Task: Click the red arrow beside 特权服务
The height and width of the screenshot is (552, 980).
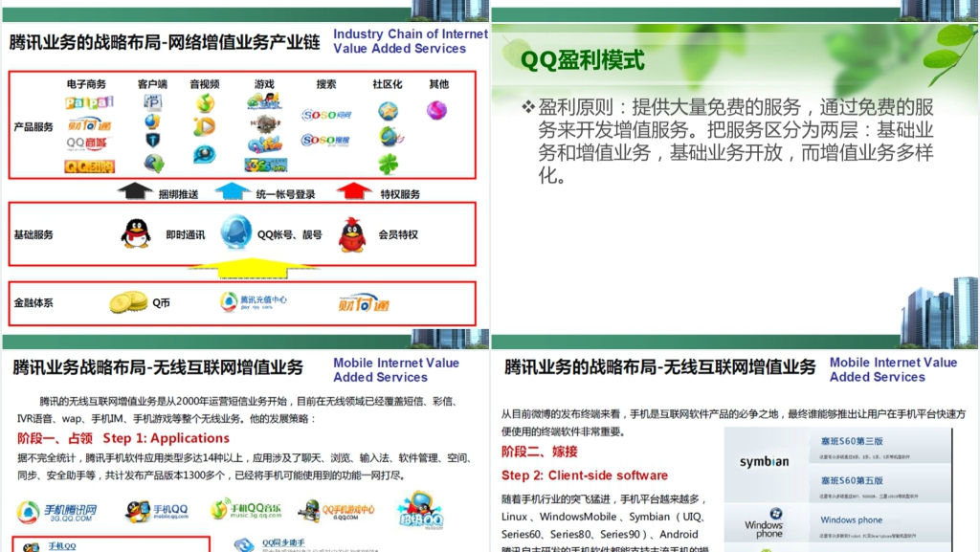Action: (x=354, y=191)
